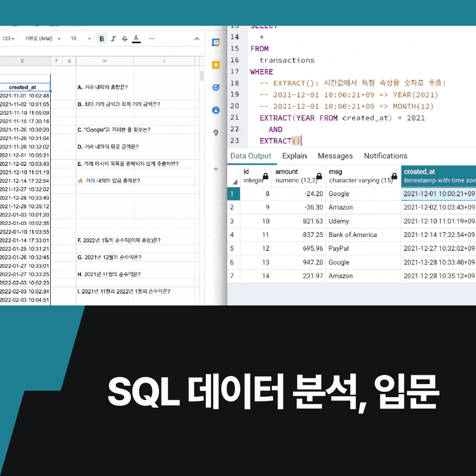Viewport: 476px width, 476px height.
Task: Click the lock icon on id column
Action: (265, 176)
